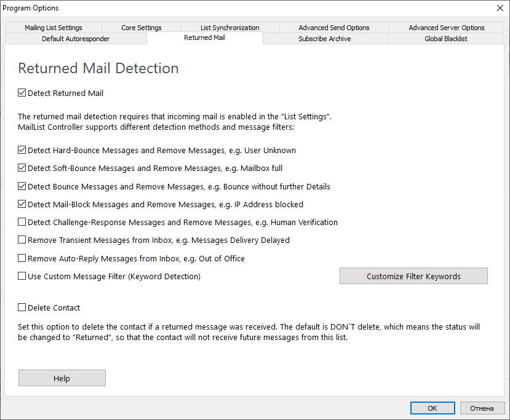
Task: Disable Detect Bounce Messages option
Action: point(22,186)
